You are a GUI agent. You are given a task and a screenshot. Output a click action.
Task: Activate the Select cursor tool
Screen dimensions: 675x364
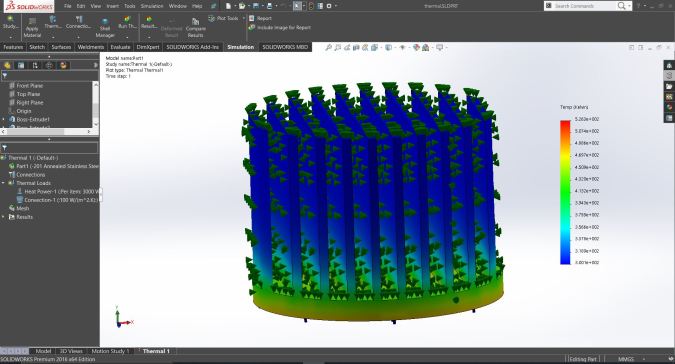[x=297, y=6]
